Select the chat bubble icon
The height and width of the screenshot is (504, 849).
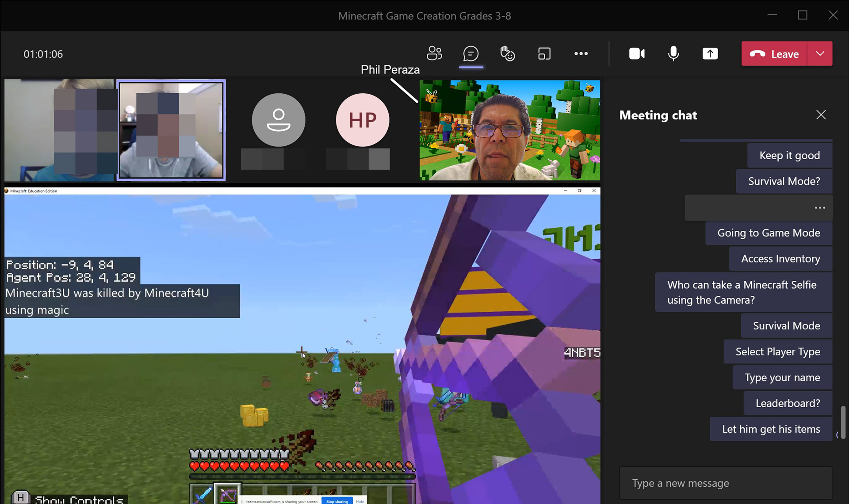click(x=470, y=53)
